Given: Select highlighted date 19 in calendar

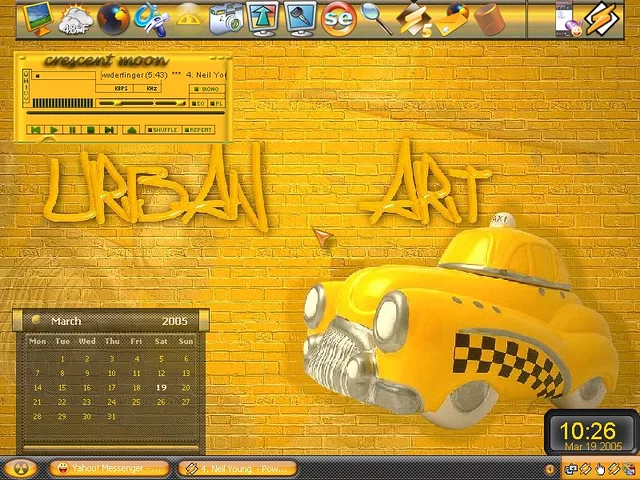Looking at the screenshot, I should 161,388.
